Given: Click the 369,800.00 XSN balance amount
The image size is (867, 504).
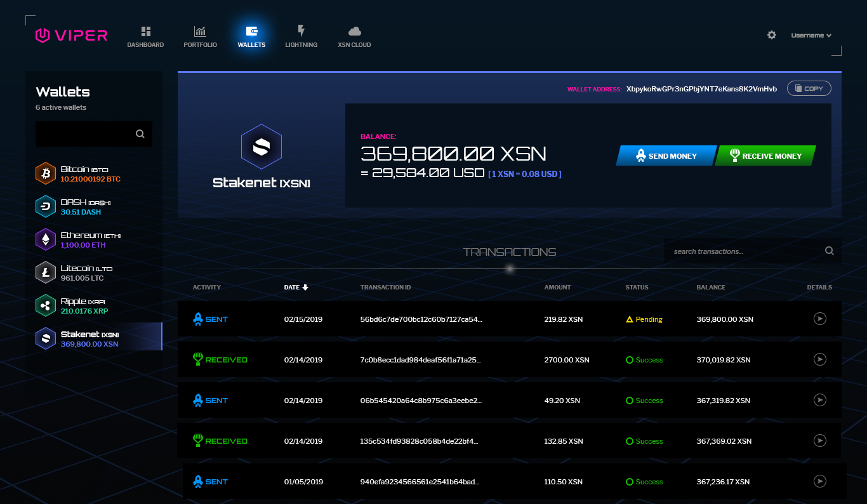Looking at the screenshot, I should point(453,154).
